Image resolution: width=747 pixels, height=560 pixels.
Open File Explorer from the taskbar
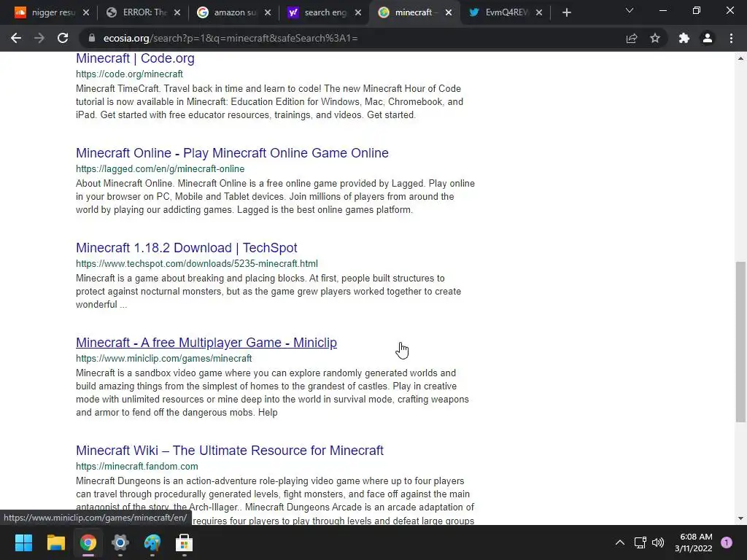pyautogui.click(x=55, y=542)
